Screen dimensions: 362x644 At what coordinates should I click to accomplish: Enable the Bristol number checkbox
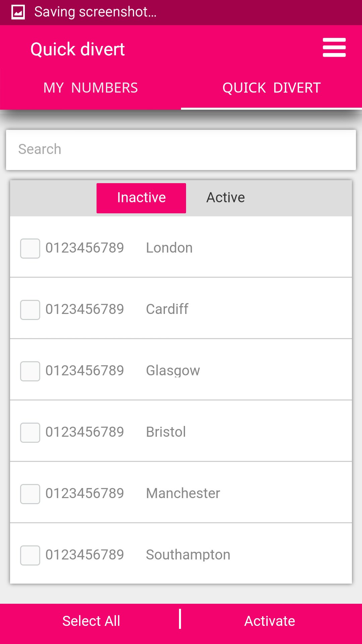point(30,433)
